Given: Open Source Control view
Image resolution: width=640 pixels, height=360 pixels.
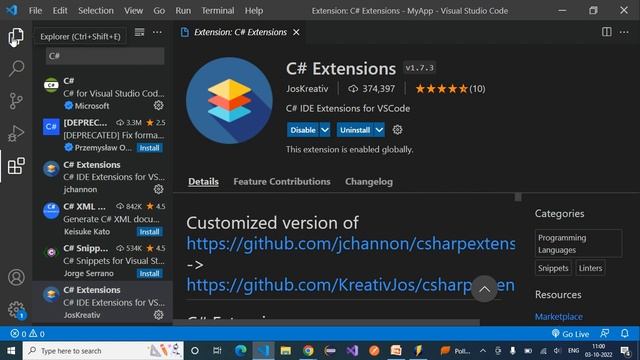Looking at the screenshot, I should [x=16, y=101].
